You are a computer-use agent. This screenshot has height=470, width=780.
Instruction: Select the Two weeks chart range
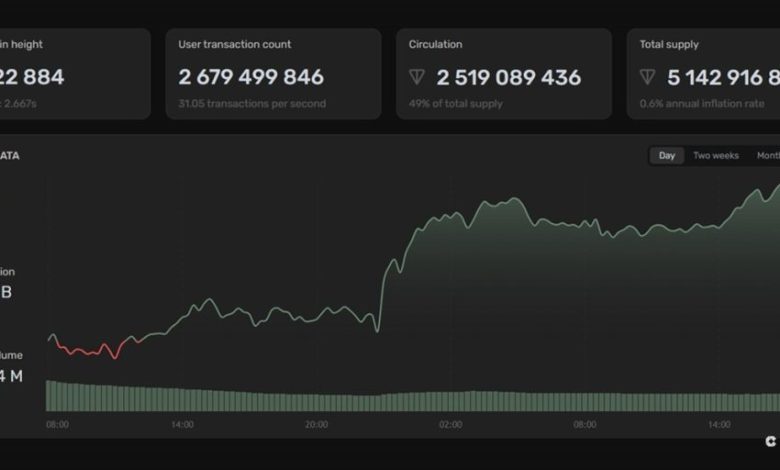pyautogui.click(x=716, y=156)
